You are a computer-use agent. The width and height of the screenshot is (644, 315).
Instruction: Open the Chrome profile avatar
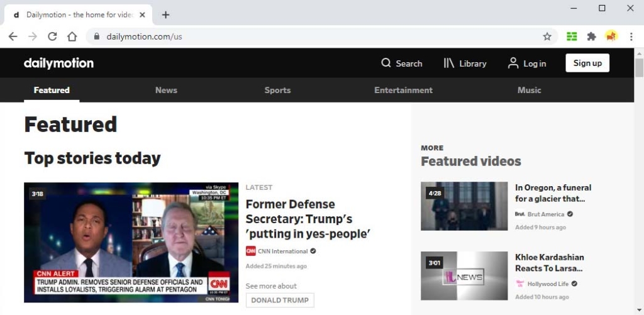pos(611,36)
